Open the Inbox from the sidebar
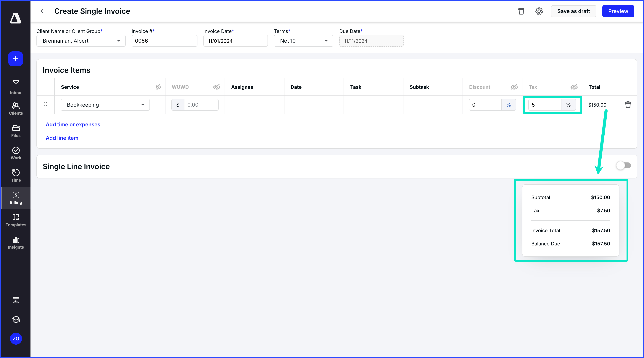 tap(15, 86)
